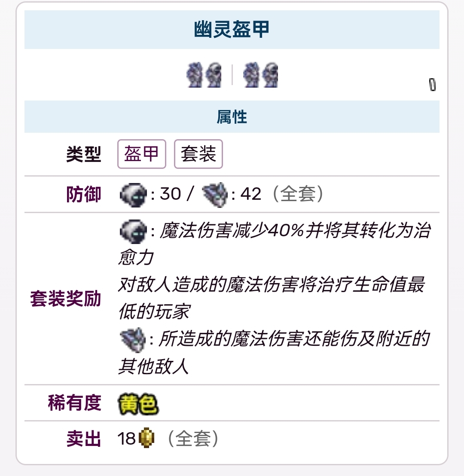The height and width of the screenshot is (476, 464).
Task: Click the hood icon beside set bonus text
Action: [x=133, y=231]
